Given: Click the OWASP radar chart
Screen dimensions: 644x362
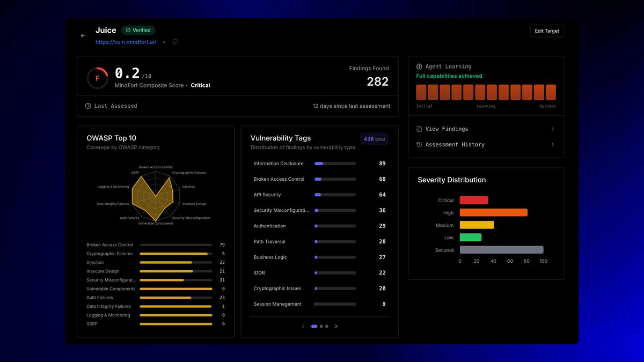Looking at the screenshot, I should pos(156,195).
